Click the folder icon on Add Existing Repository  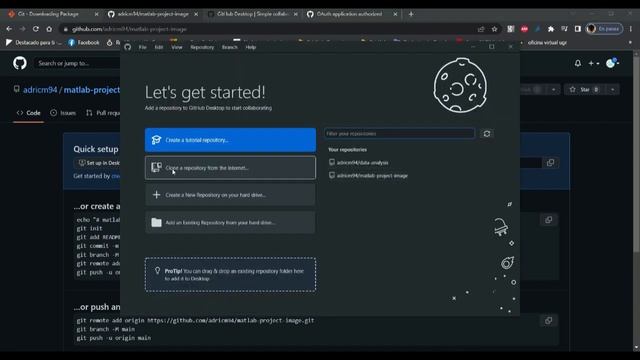click(156, 222)
